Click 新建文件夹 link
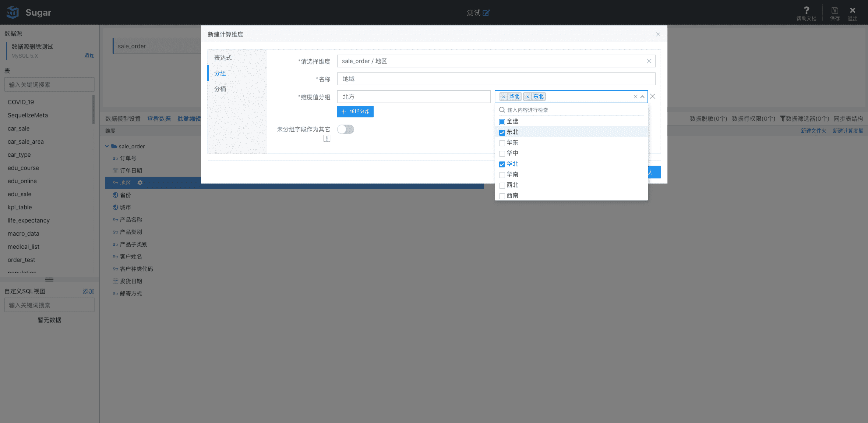 [x=813, y=131]
